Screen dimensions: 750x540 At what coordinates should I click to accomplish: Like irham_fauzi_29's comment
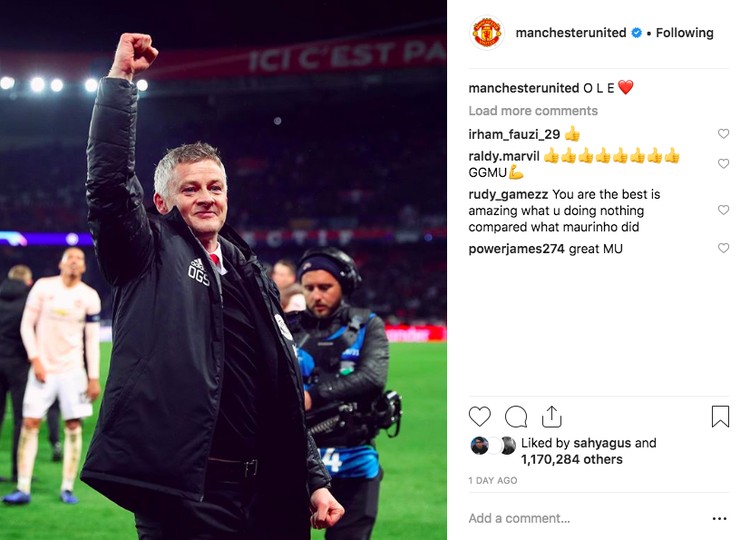click(x=723, y=134)
